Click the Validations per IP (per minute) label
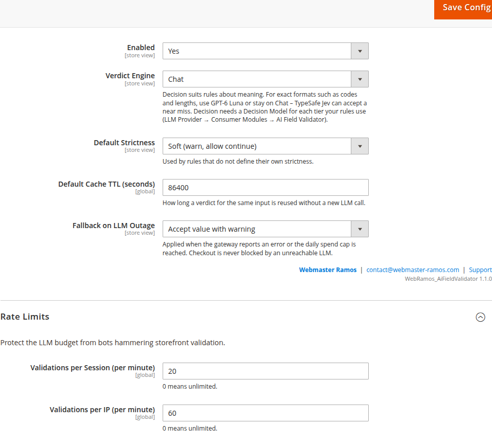492x448 pixels. 102,410
